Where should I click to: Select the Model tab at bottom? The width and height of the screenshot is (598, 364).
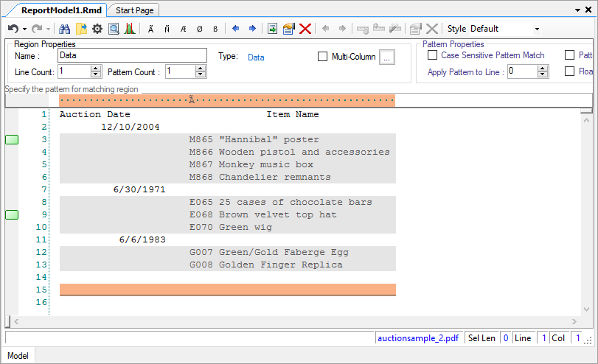point(18,356)
